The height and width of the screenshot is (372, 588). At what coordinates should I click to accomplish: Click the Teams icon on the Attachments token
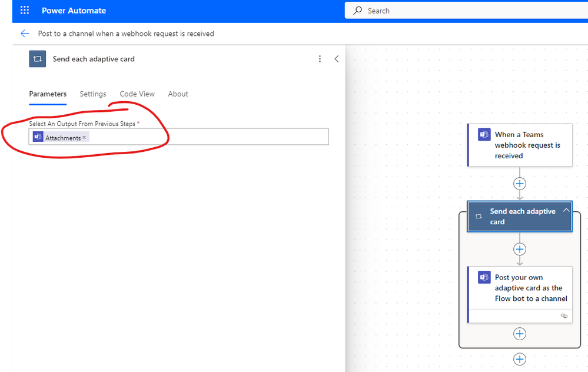point(38,137)
